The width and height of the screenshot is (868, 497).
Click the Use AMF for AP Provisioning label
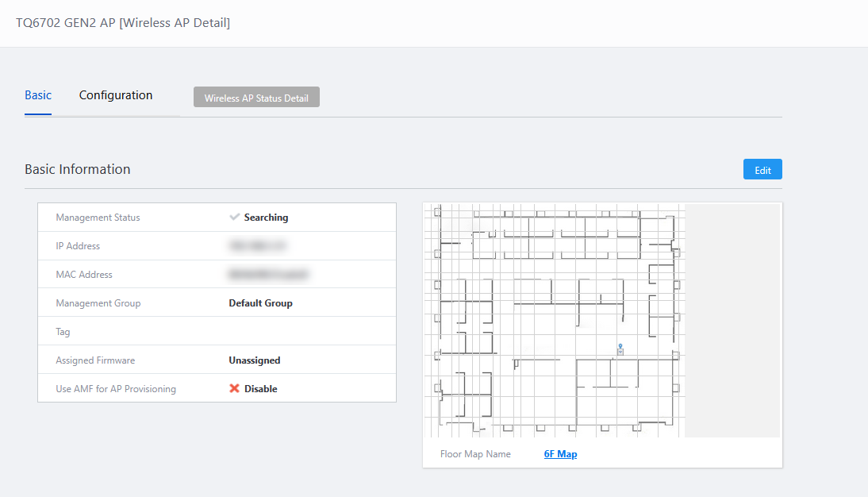pyautogui.click(x=116, y=389)
